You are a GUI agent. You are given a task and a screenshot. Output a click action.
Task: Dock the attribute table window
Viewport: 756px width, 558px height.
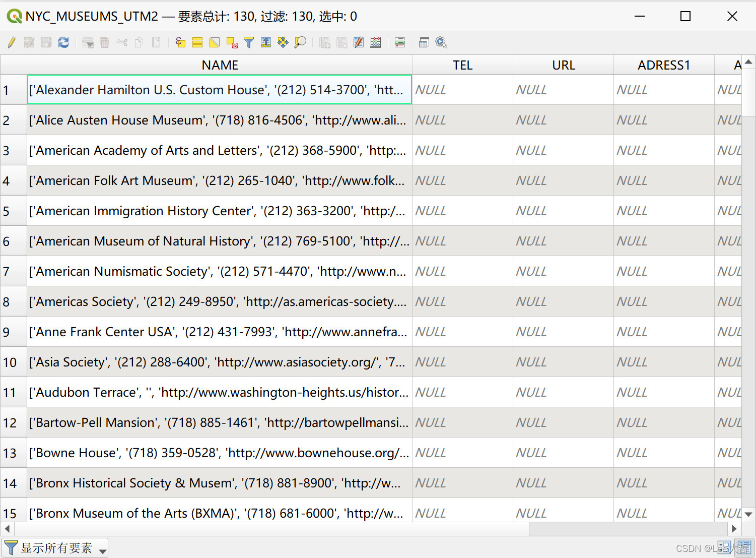(x=424, y=42)
